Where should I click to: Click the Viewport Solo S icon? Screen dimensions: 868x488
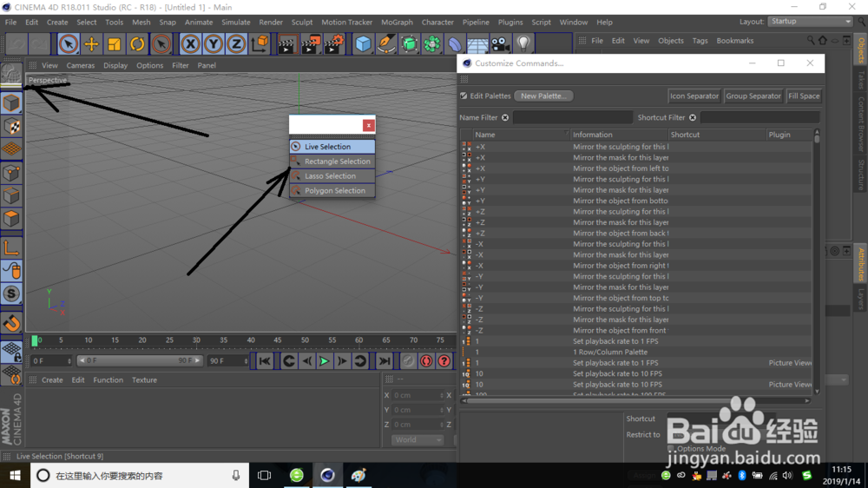click(11, 293)
